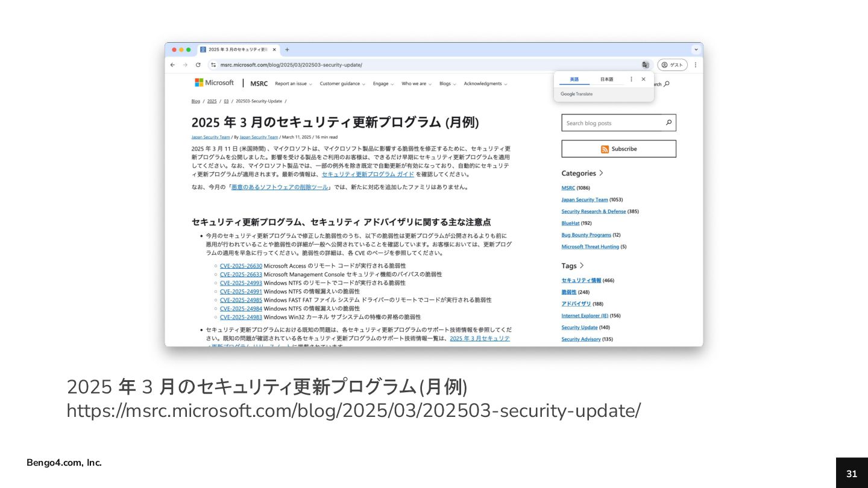Open the CVE-2025-24983 link

point(241,317)
